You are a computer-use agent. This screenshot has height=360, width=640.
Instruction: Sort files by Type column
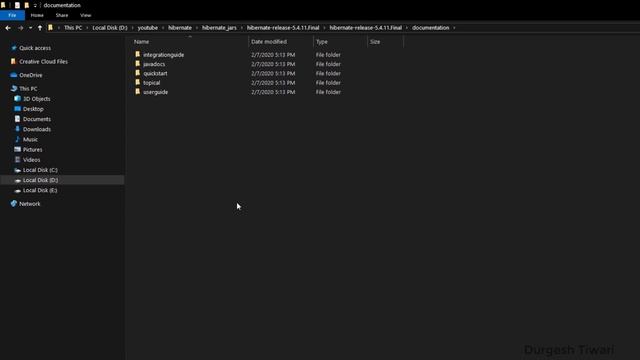tap(322, 42)
